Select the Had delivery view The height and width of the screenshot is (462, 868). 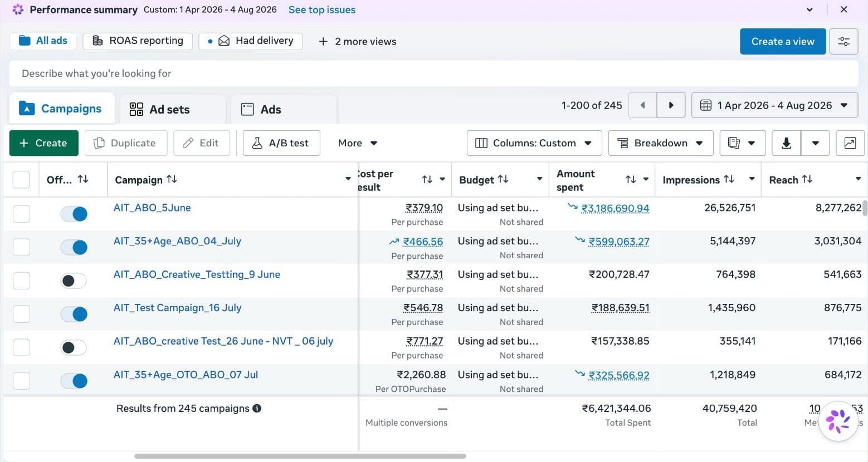[x=251, y=41]
